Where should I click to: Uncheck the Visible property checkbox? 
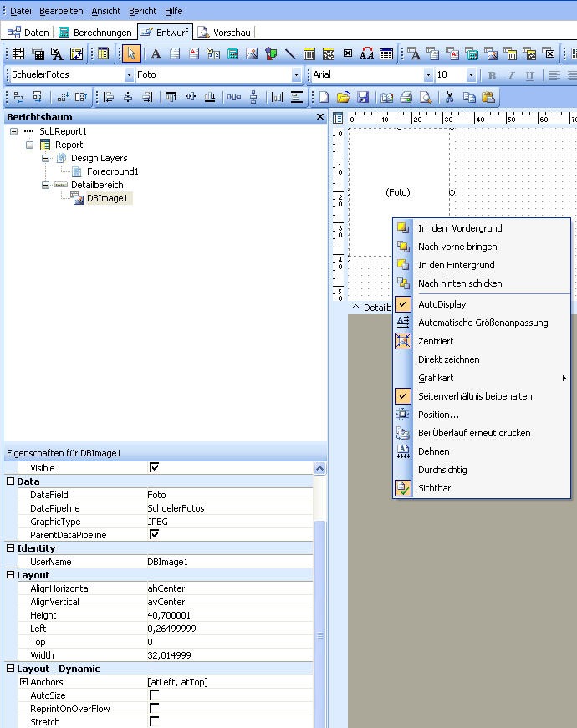click(x=154, y=467)
